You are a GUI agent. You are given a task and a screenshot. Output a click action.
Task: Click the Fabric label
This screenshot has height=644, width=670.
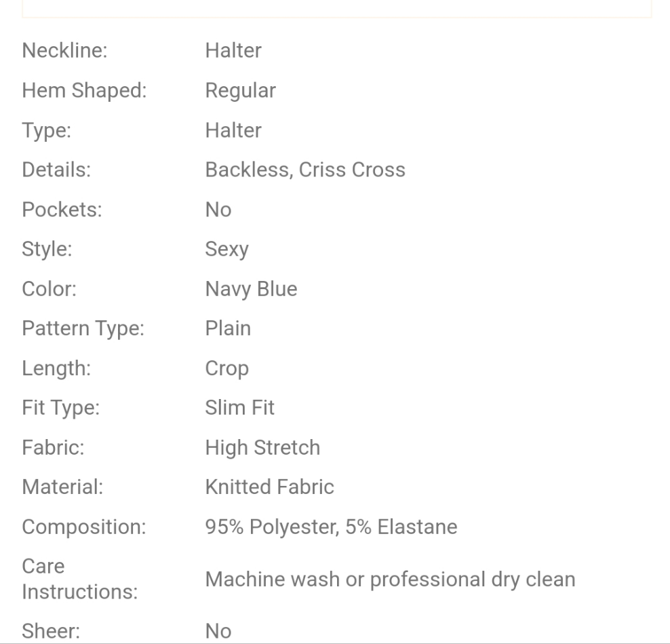point(53,448)
